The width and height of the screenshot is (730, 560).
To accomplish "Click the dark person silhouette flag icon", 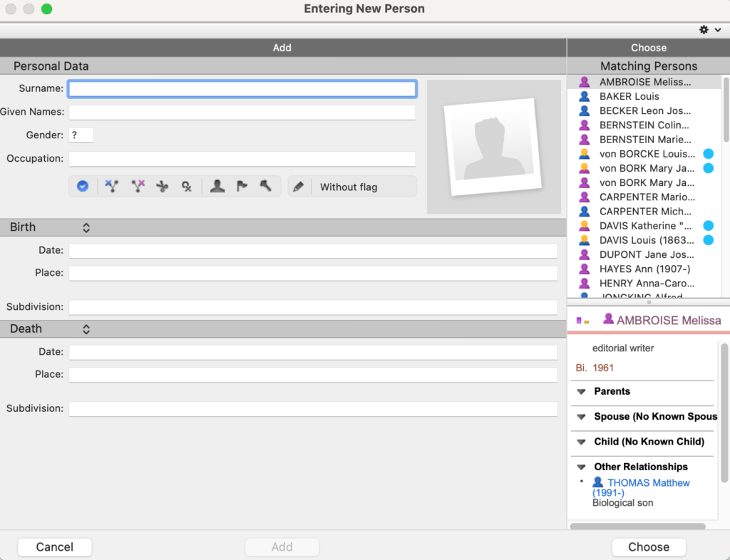I will point(217,186).
